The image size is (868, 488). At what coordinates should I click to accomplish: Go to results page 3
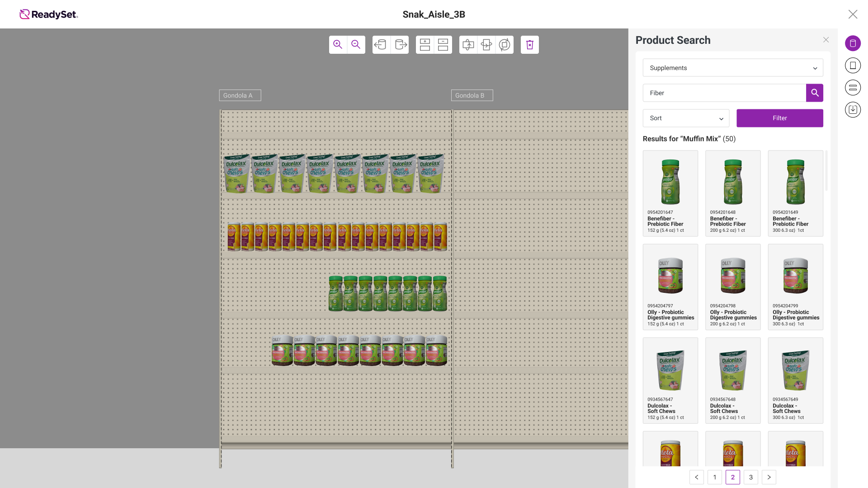tap(751, 477)
